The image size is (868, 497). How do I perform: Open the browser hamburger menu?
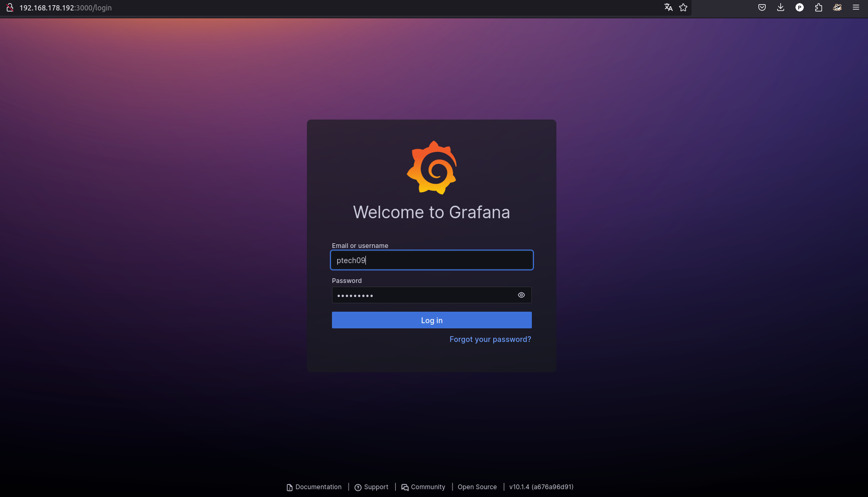tap(856, 7)
